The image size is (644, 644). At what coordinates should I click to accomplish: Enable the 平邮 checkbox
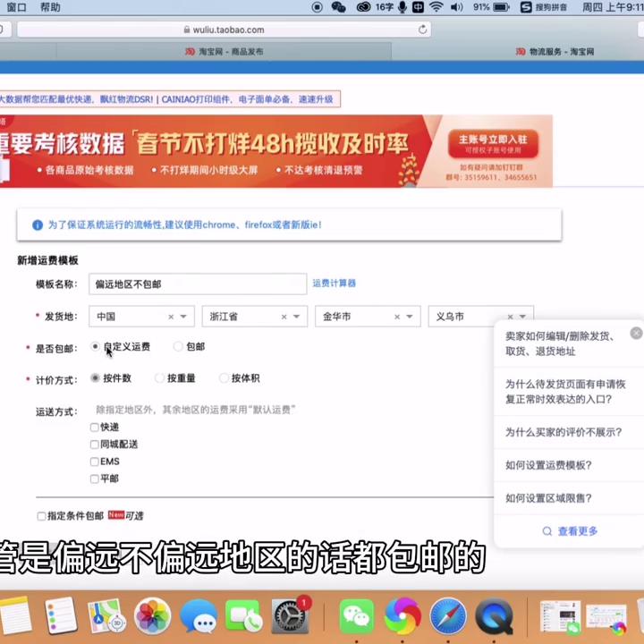(95, 479)
